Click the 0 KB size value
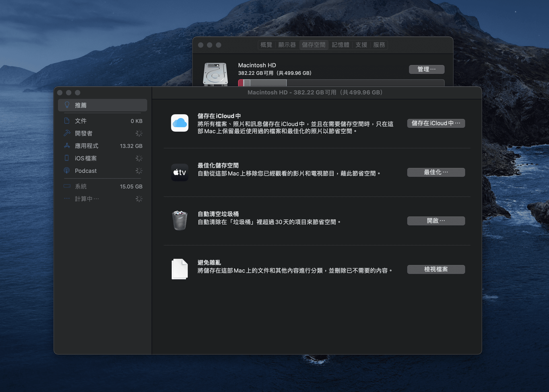Screen dimensions: 549x392 coord(136,121)
